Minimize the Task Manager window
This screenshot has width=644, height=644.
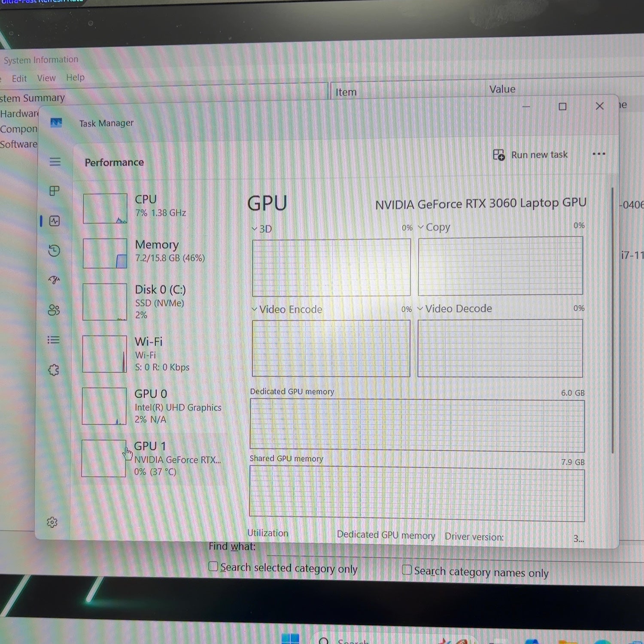[x=526, y=106]
